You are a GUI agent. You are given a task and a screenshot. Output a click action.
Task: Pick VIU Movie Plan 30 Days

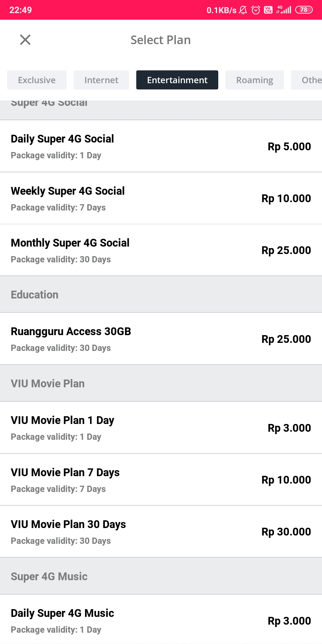click(161, 532)
